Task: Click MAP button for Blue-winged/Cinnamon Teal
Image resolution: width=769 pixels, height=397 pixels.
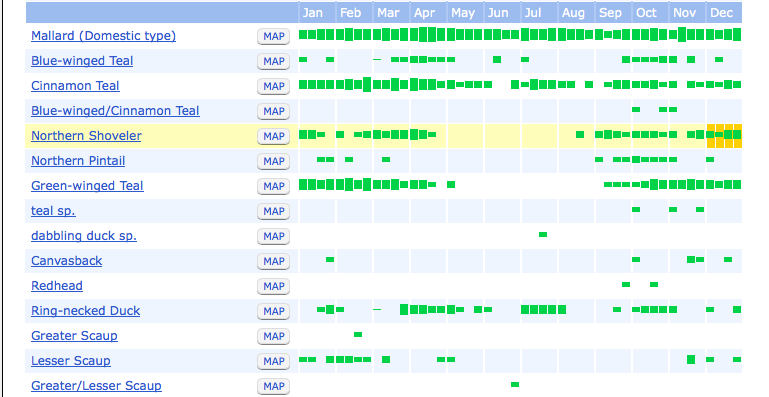Action: (274, 111)
